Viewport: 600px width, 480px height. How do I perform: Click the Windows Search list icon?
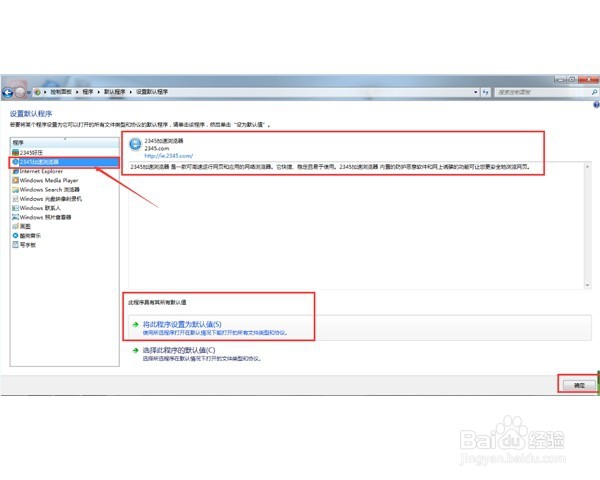[15, 189]
